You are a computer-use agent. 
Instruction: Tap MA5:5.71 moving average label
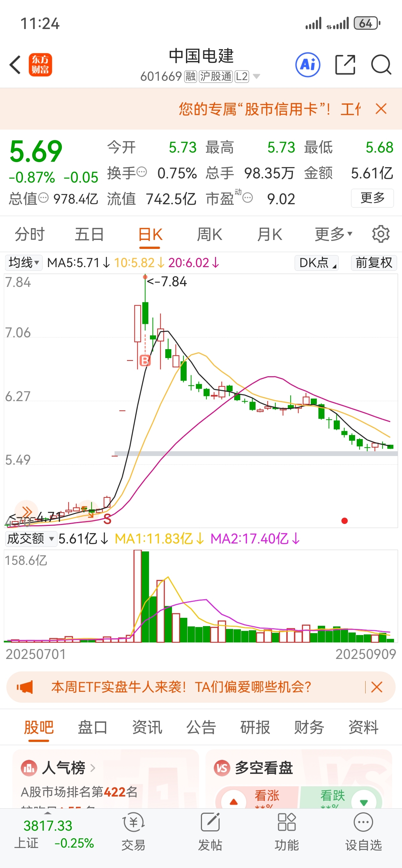(78, 263)
